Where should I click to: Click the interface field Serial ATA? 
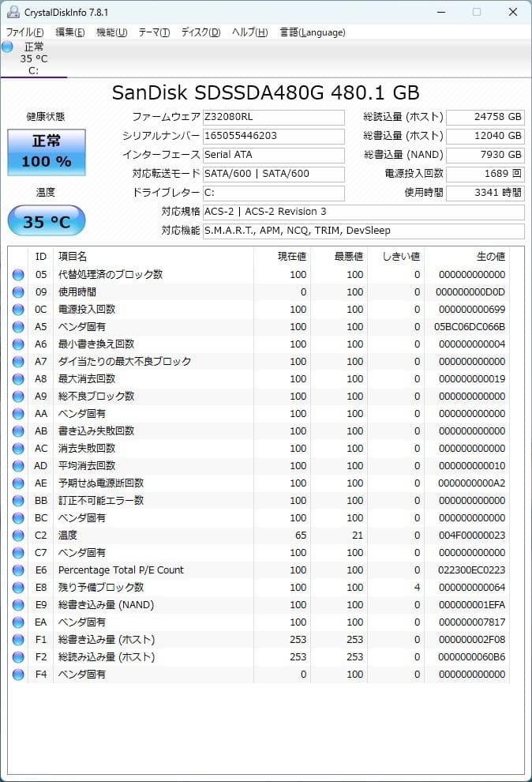click(x=273, y=155)
